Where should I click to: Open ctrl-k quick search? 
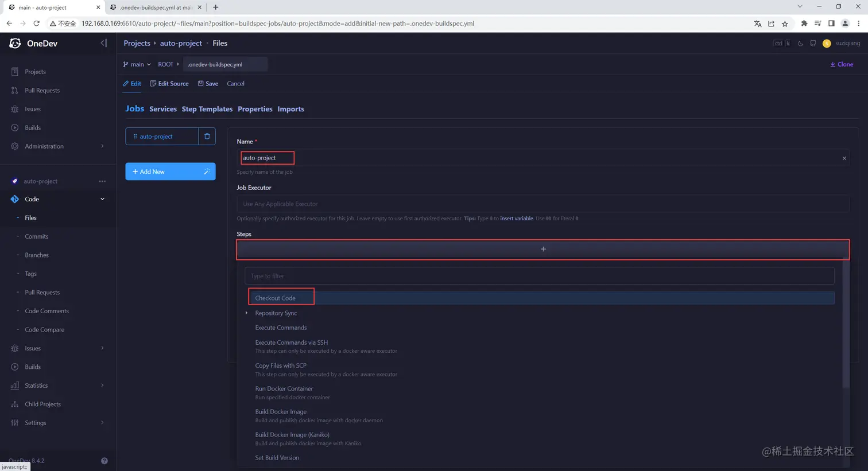pos(782,43)
